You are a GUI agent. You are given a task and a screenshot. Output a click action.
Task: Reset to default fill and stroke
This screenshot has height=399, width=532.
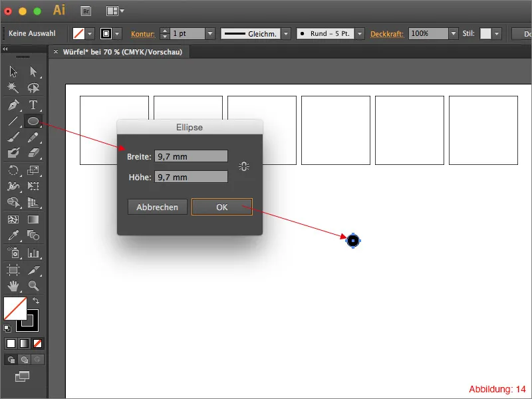(x=7, y=328)
